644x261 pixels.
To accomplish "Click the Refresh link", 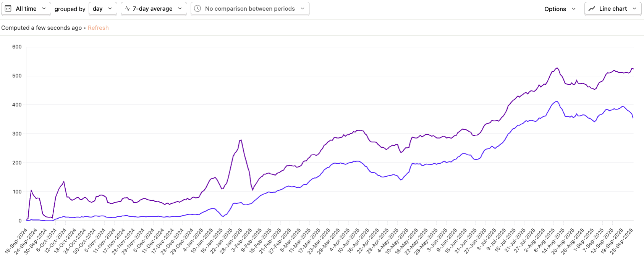I will 98,28.
